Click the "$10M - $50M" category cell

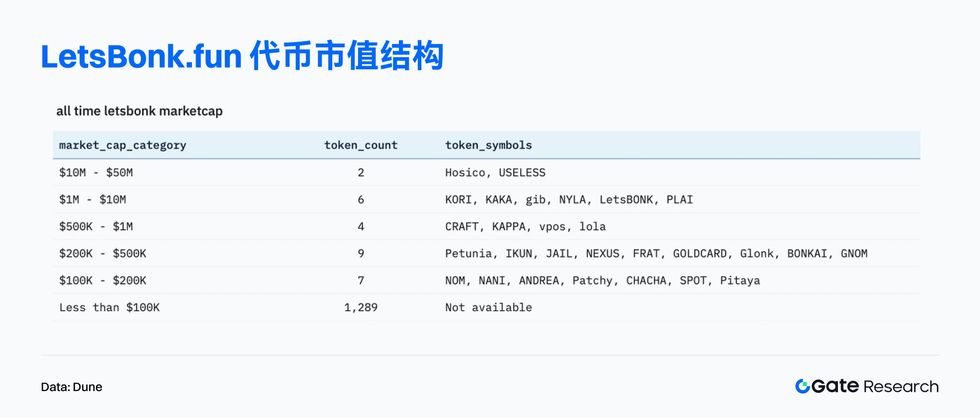pyautogui.click(x=96, y=173)
